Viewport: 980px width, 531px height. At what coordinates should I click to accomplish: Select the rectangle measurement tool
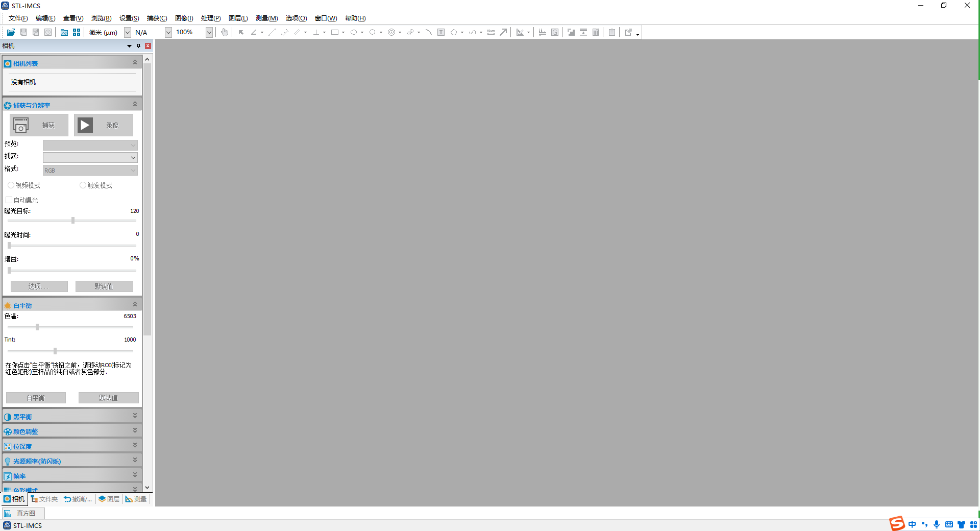click(x=335, y=32)
